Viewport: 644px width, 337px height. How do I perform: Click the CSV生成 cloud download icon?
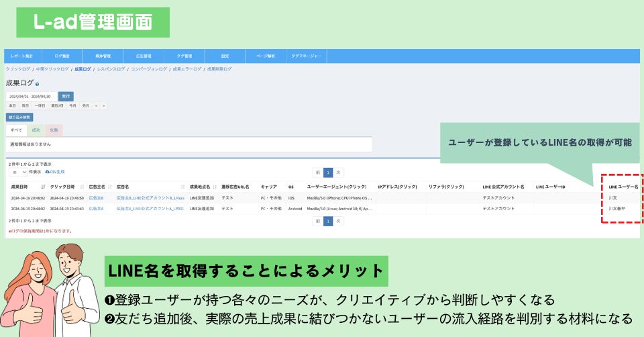pyautogui.click(x=47, y=172)
